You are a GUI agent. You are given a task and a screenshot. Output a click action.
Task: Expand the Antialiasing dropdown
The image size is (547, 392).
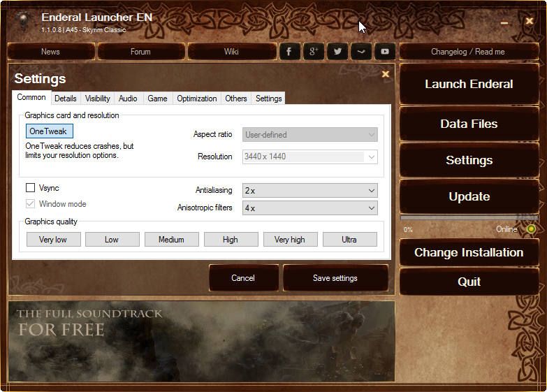pyautogui.click(x=309, y=190)
